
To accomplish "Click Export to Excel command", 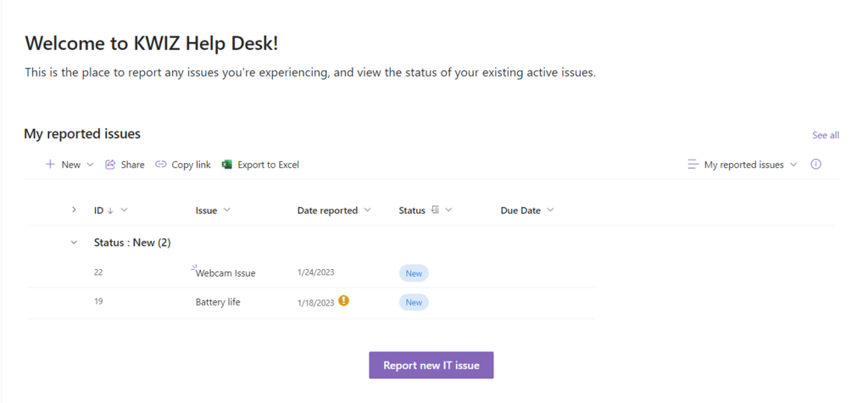I will click(260, 165).
